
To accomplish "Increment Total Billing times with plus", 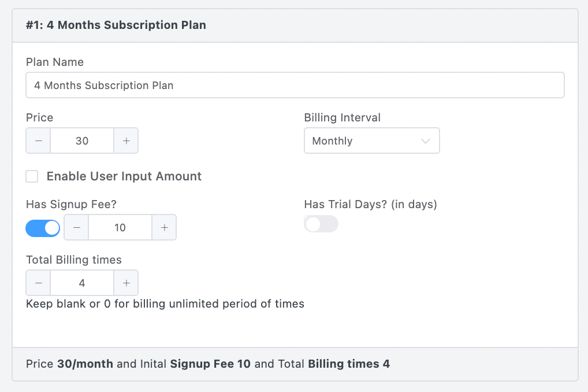I will coord(126,283).
